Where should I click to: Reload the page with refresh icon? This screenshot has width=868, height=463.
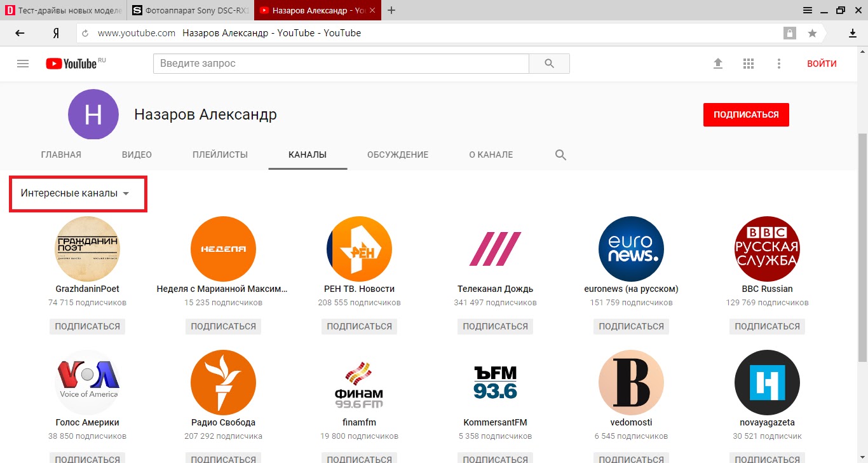(x=85, y=33)
